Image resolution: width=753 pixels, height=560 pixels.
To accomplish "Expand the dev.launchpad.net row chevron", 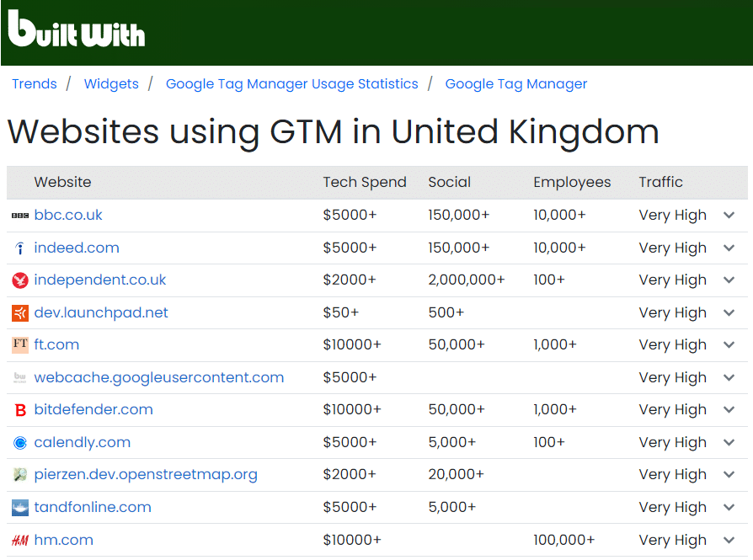I will [x=729, y=312].
